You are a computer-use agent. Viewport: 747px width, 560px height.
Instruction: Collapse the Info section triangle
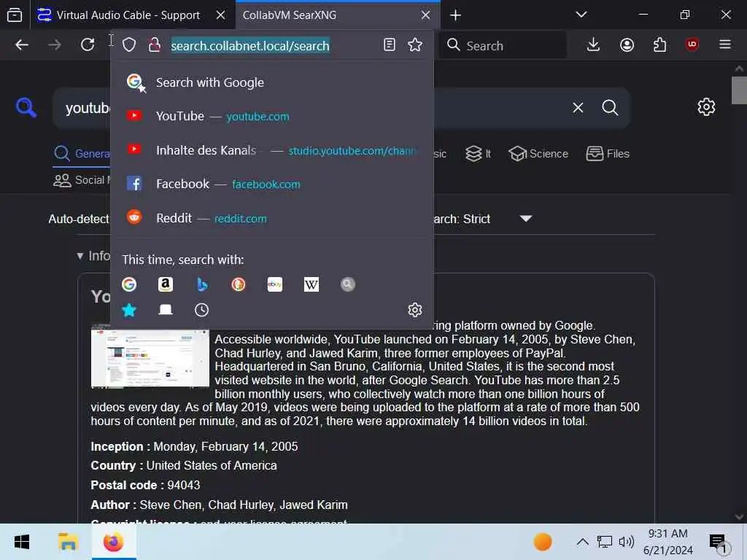(80, 256)
